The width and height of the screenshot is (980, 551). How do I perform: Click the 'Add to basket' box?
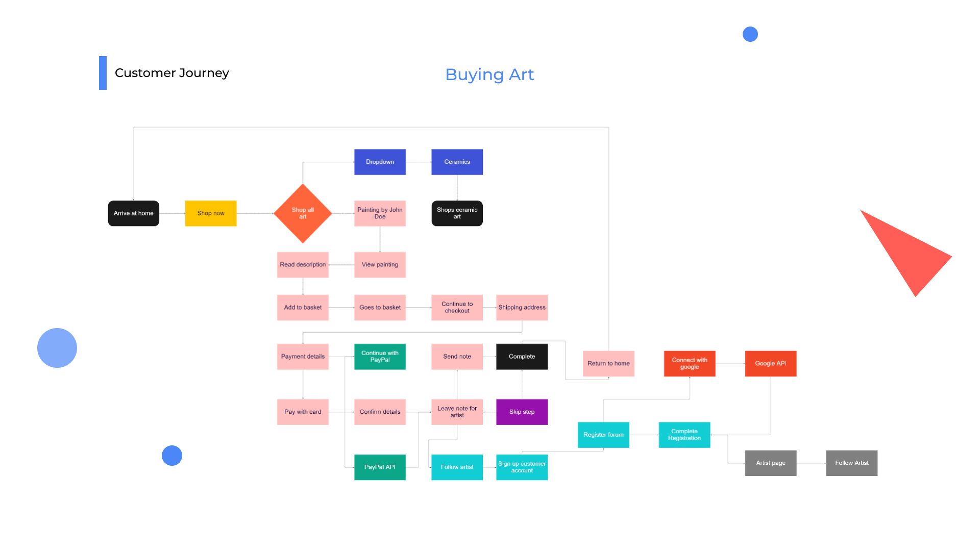pos(303,308)
